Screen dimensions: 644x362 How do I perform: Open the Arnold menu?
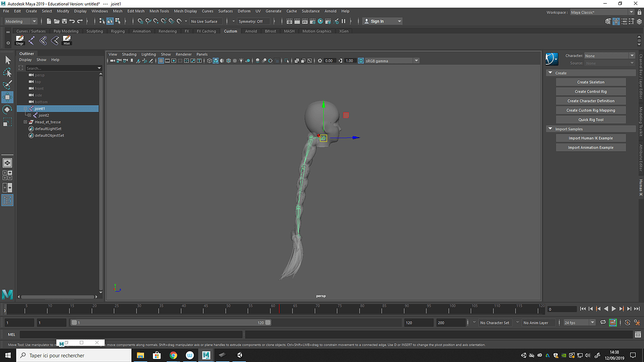click(330, 11)
